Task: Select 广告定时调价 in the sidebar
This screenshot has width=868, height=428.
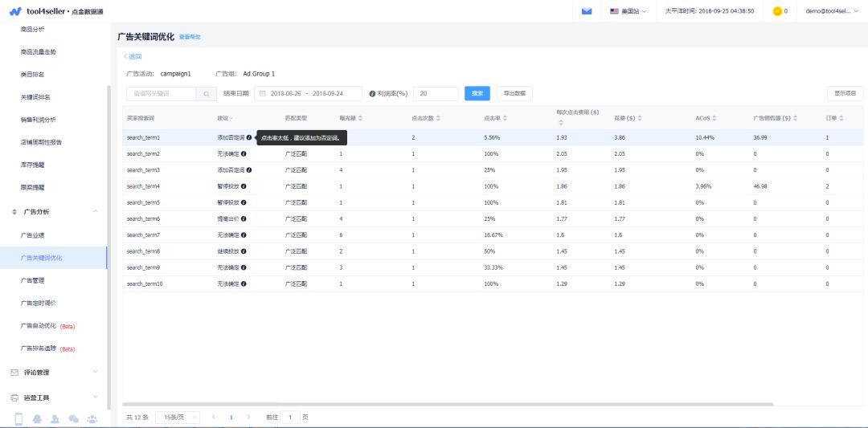Action: [x=38, y=303]
